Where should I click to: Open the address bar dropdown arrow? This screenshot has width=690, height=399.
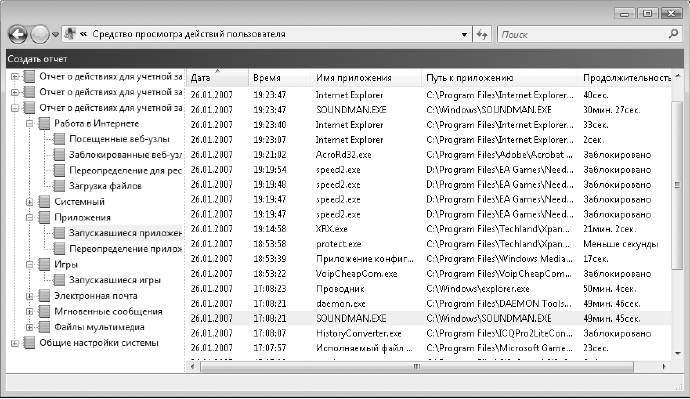point(464,34)
